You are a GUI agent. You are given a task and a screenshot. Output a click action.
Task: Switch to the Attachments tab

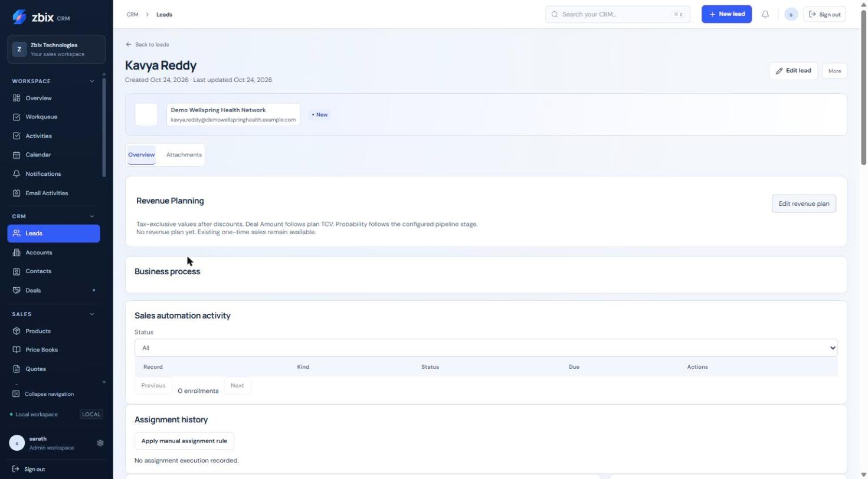[184, 155]
